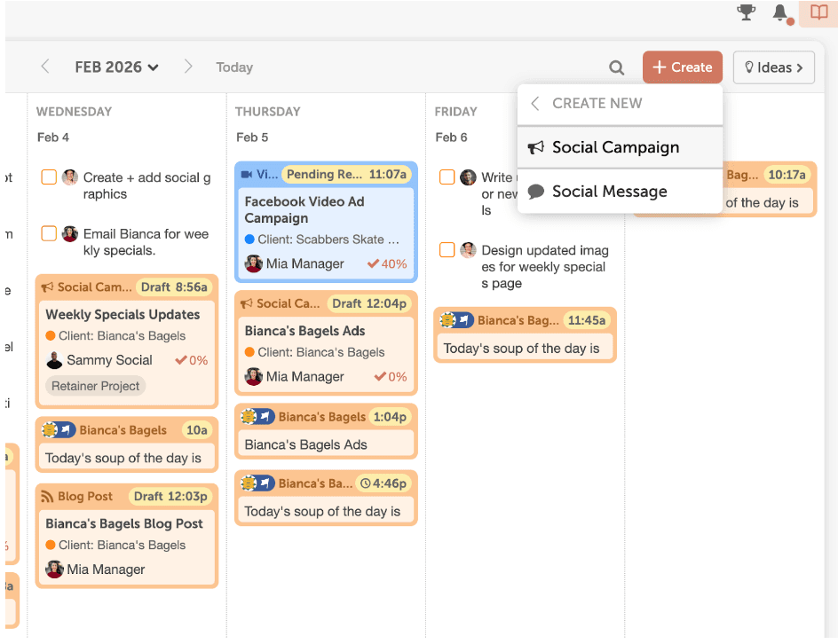Check the 'Design updated images' task checkbox
Image resolution: width=838 pixels, height=644 pixels.
click(447, 250)
